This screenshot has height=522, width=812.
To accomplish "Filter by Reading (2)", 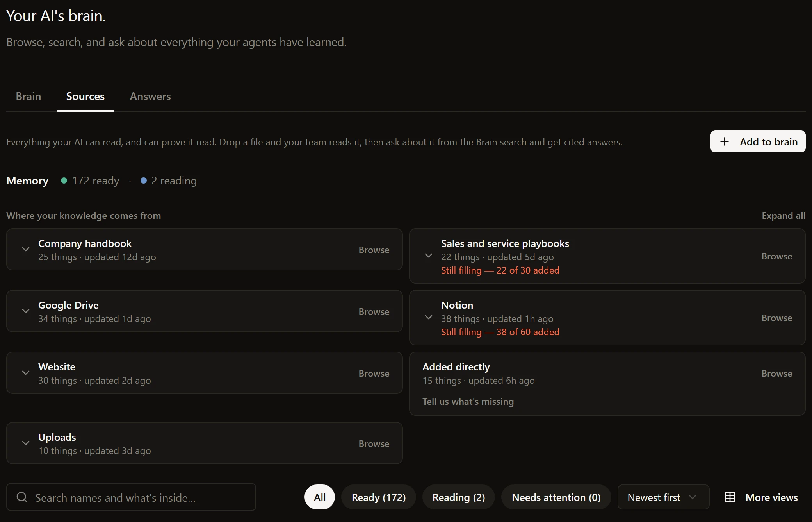I will (x=459, y=497).
